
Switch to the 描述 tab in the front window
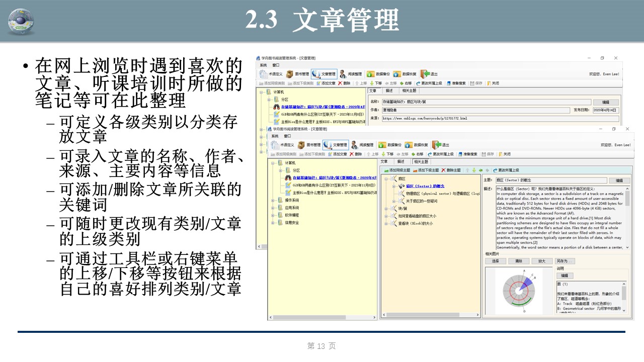(x=401, y=162)
